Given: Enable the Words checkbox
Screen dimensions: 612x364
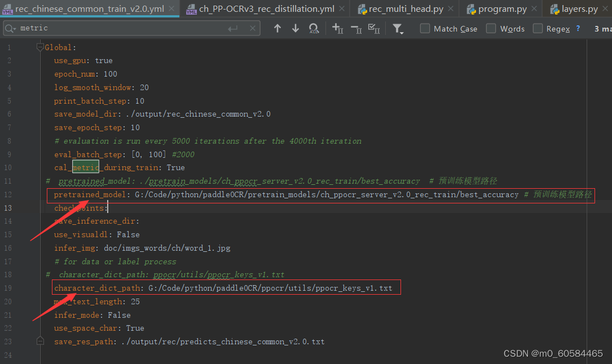Looking at the screenshot, I should pos(490,28).
